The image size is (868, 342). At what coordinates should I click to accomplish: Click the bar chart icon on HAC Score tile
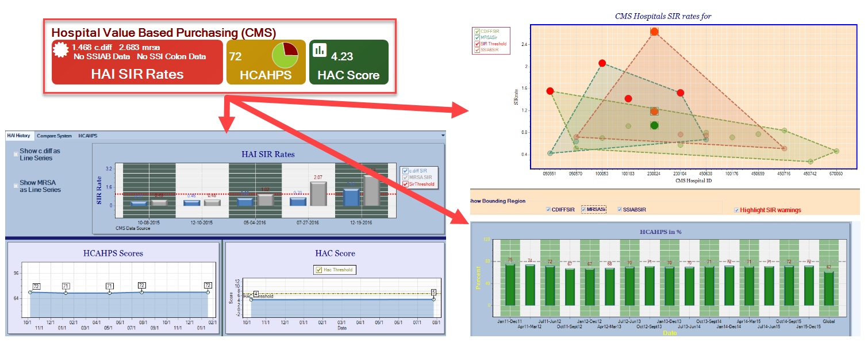[320, 50]
